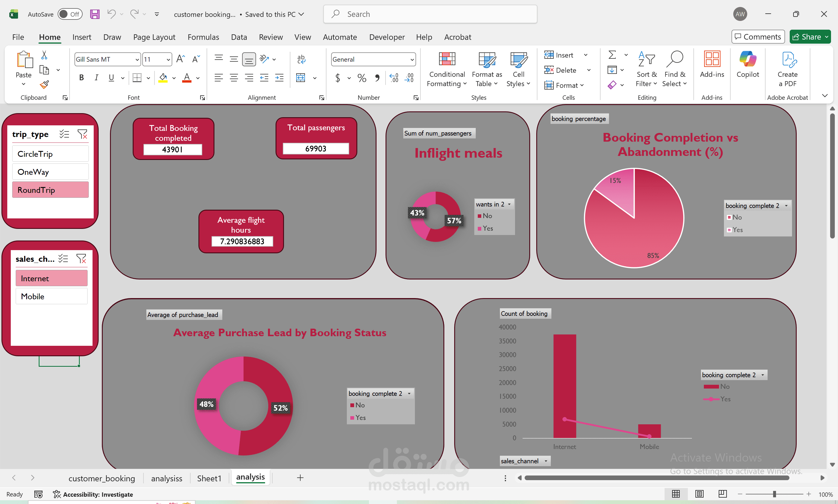This screenshot has height=504, width=838.
Task: Open booking complete 2 dropdown in pie chart
Action: point(786,206)
